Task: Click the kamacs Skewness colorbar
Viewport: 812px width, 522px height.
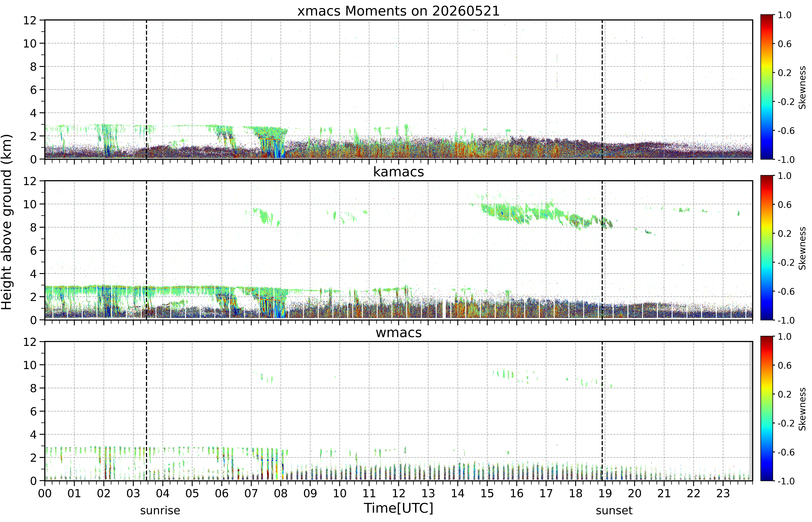Action: (x=767, y=247)
